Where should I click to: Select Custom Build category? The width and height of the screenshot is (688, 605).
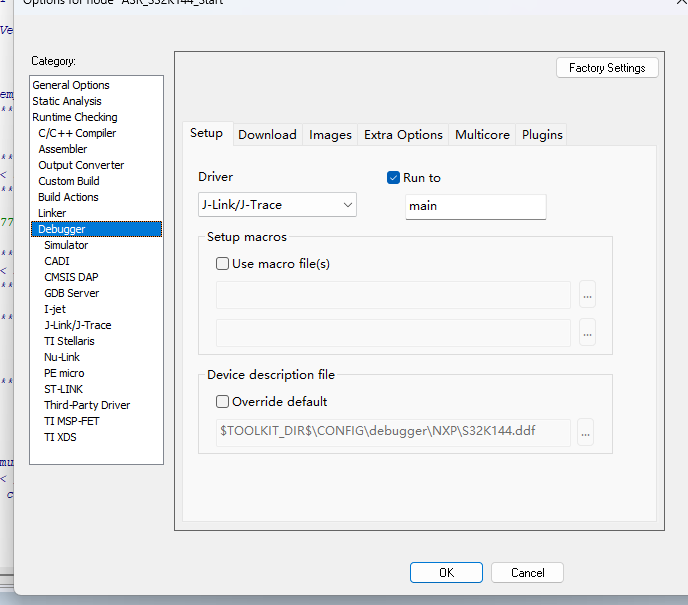68,181
